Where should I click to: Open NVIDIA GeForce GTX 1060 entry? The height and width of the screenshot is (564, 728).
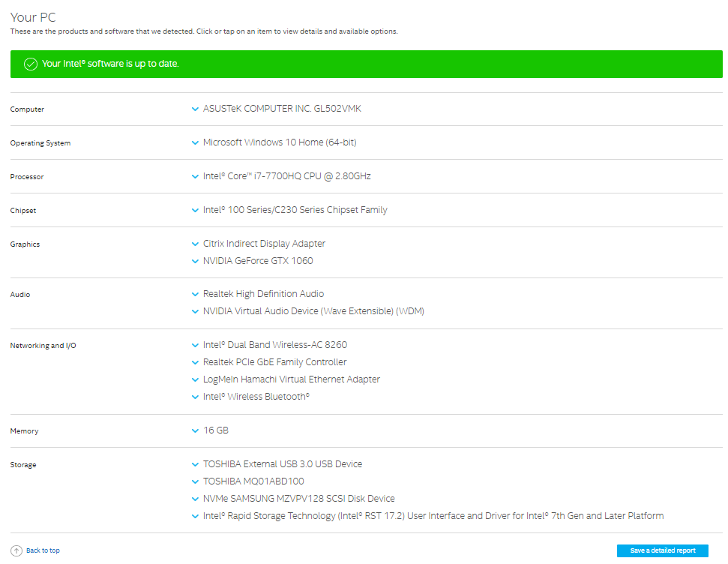point(258,261)
